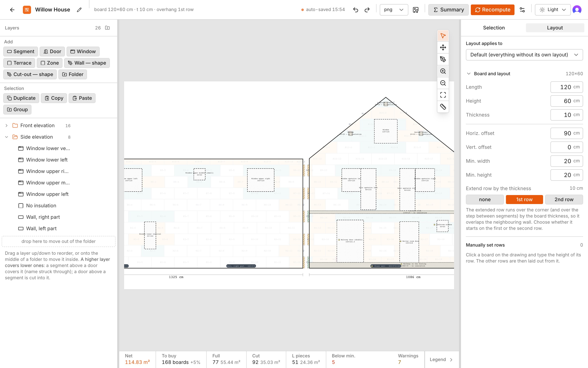
Task: Select the pointer tool in canvas toolbar
Action: (x=443, y=36)
